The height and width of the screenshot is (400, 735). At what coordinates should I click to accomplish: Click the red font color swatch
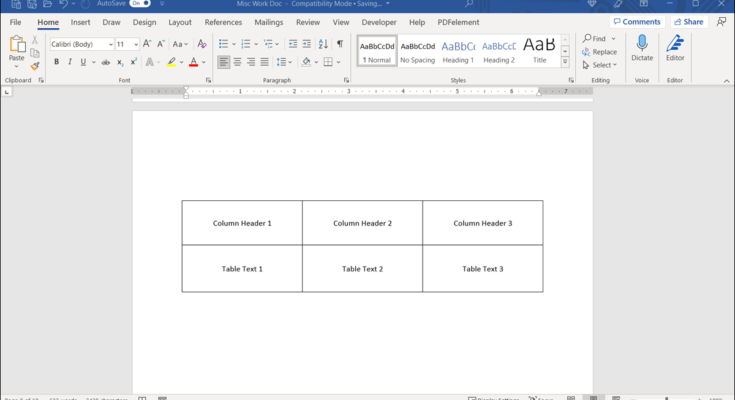193,62
